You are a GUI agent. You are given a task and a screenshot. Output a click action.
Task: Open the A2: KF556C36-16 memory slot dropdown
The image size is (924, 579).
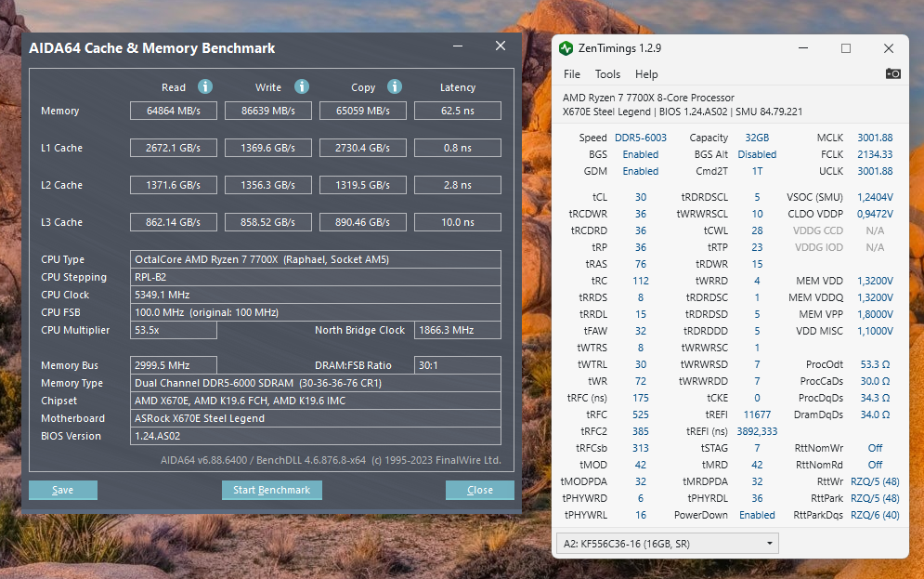(667, 544)
